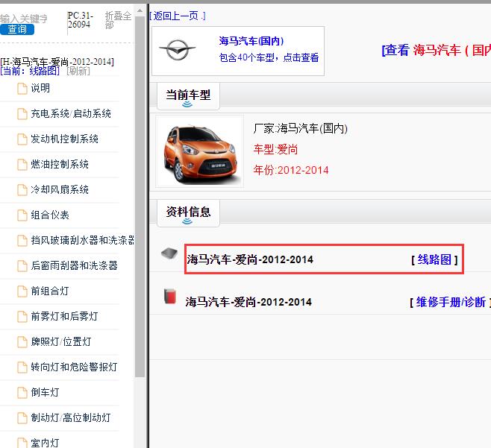Click the H-海马汽车-爱尚-2012-2014 heading

[x=57, y=62]
